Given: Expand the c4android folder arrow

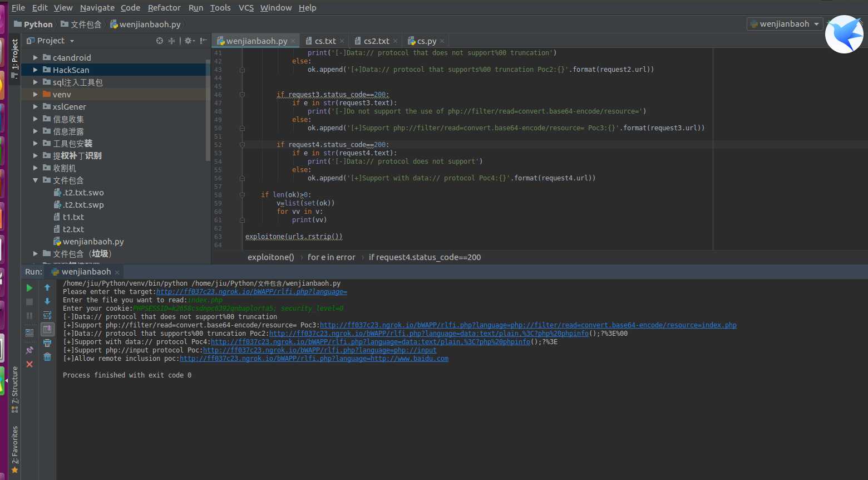Looking at the screenshot, I should coord(35,57).
